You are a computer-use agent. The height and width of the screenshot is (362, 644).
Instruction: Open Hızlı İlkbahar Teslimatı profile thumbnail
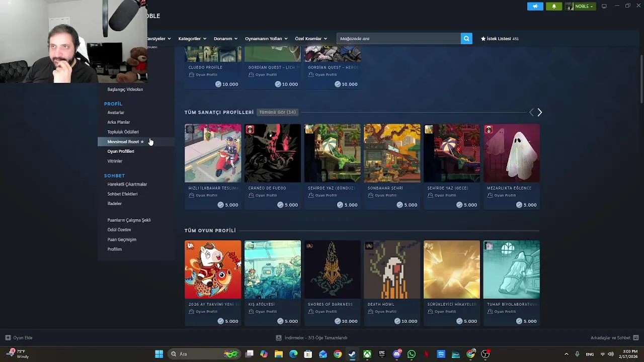pos(213,153)
